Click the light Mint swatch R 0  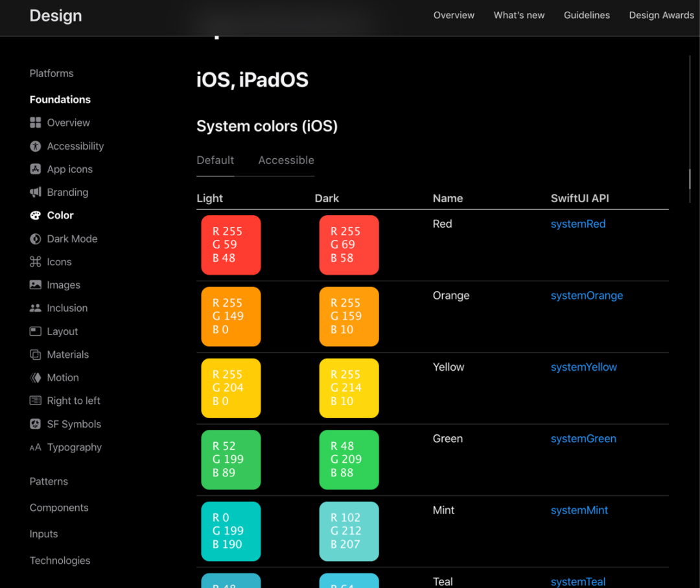[x=231, y=532]
